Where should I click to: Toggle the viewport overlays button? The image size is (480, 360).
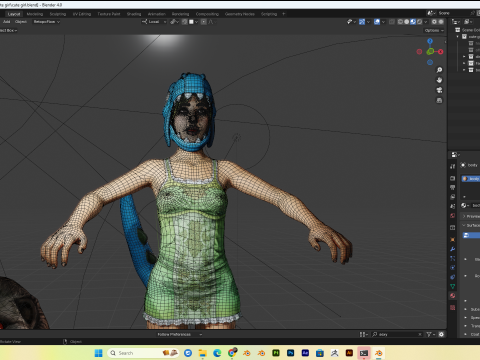[x=377, y=22]
